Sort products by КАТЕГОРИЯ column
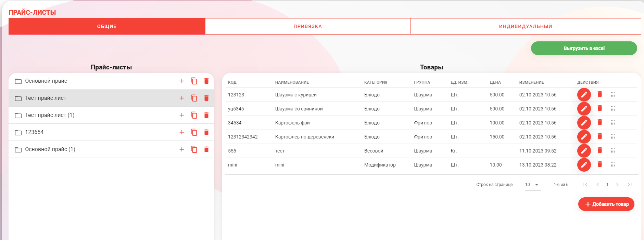 coord(376,82)
